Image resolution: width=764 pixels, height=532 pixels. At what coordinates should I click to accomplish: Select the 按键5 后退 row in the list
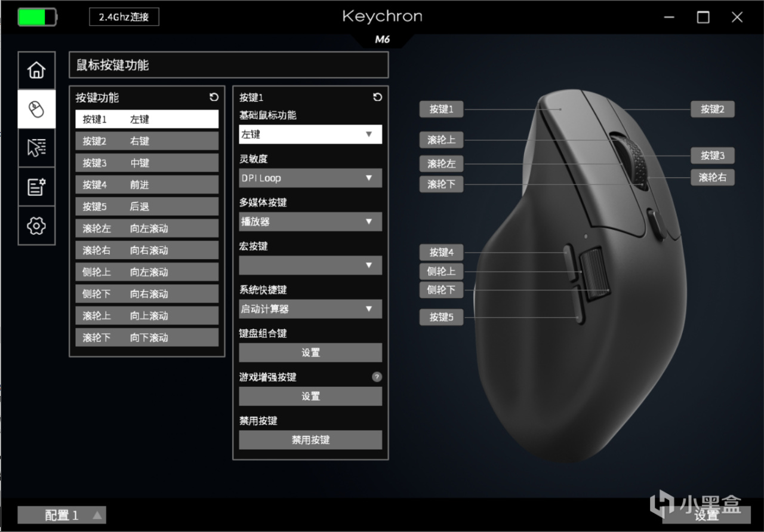[x=147, y=207]
